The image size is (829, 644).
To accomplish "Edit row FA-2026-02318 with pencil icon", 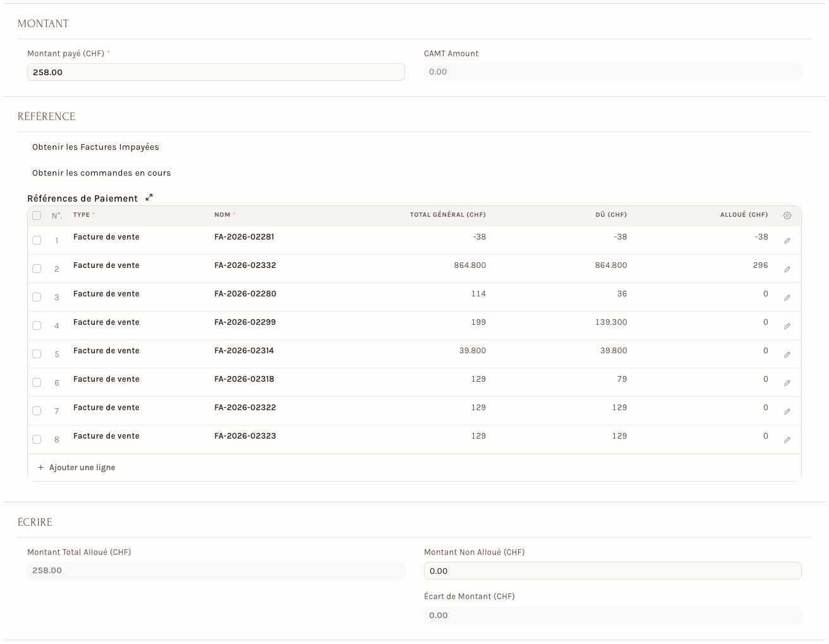I will tap(787, 383).
